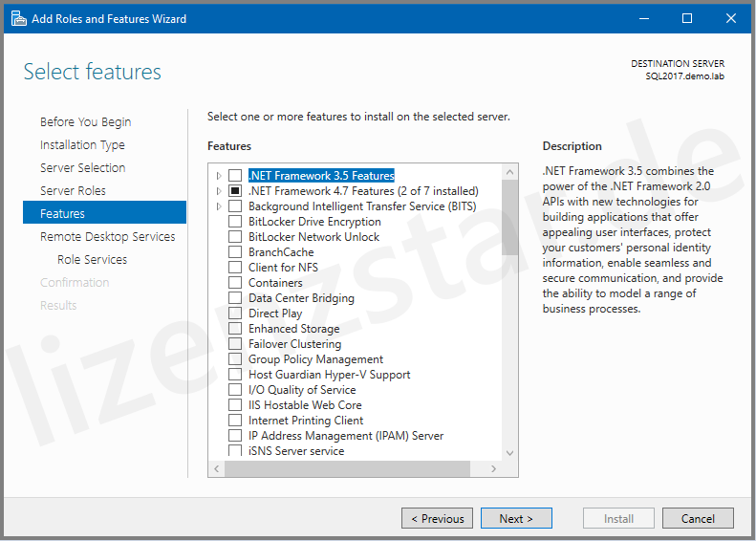Screen dimensions: 756x541
Task: Tick the Group Policy Management checkbox
Action: [235, 359]
